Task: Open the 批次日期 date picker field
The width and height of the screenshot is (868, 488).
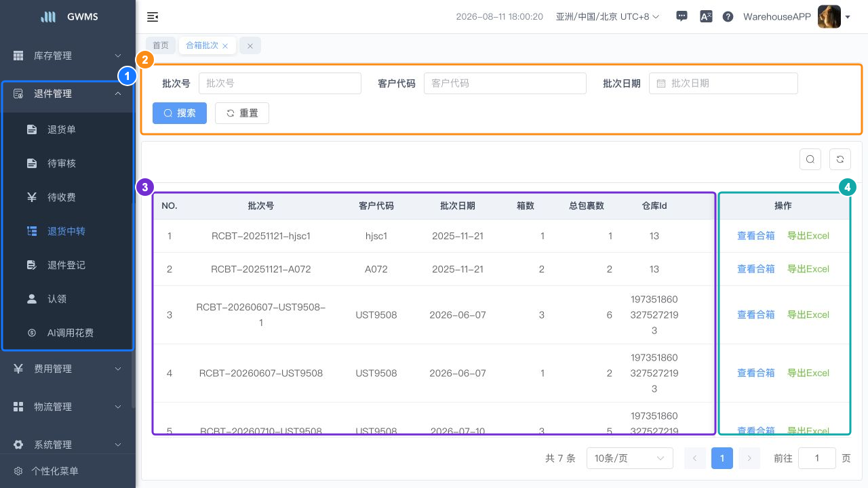Action: pyautogui.click(x=723, y=83)
